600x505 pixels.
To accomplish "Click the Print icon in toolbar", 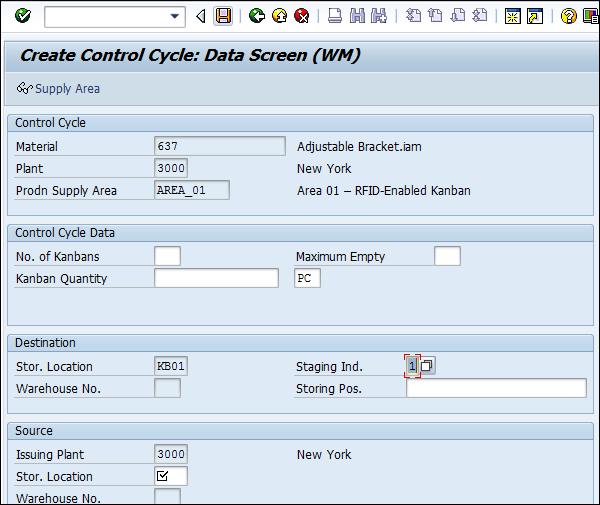I will [x=335, y=16].
